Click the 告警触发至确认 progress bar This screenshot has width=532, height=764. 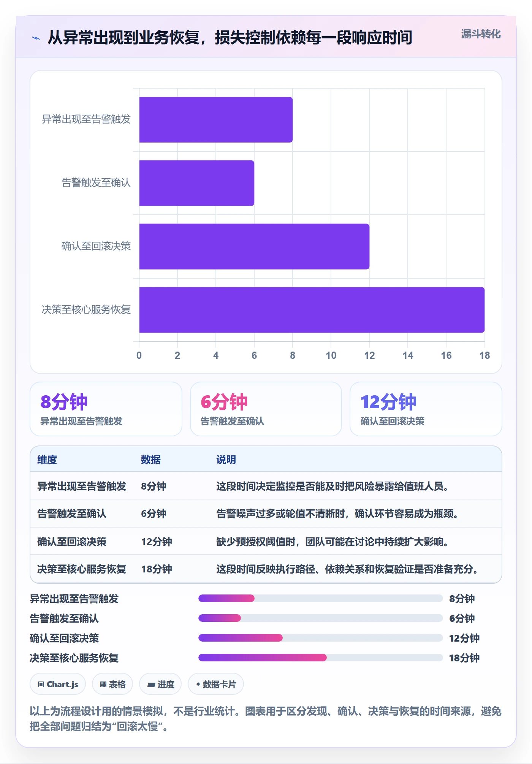(x=320, y=618)
